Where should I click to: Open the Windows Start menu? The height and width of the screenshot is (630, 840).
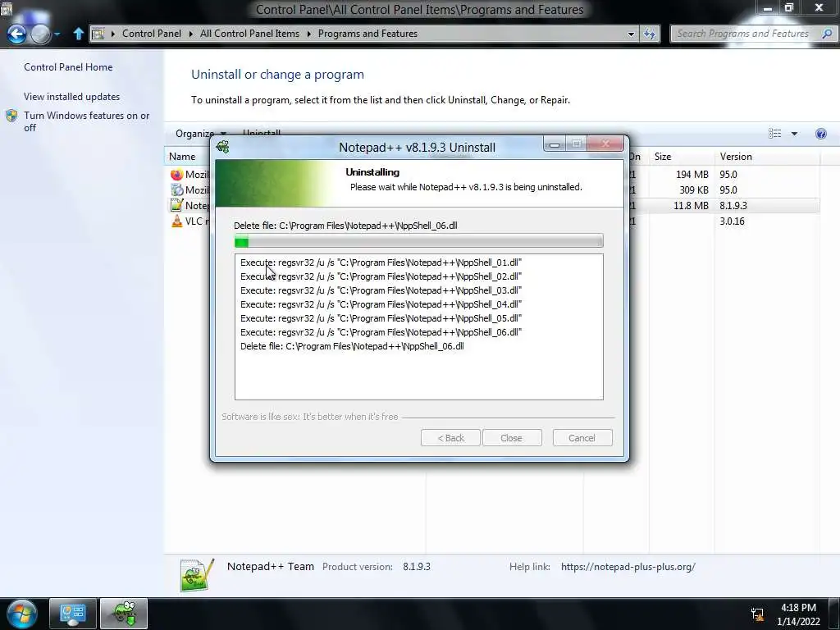tap(21, 614)
